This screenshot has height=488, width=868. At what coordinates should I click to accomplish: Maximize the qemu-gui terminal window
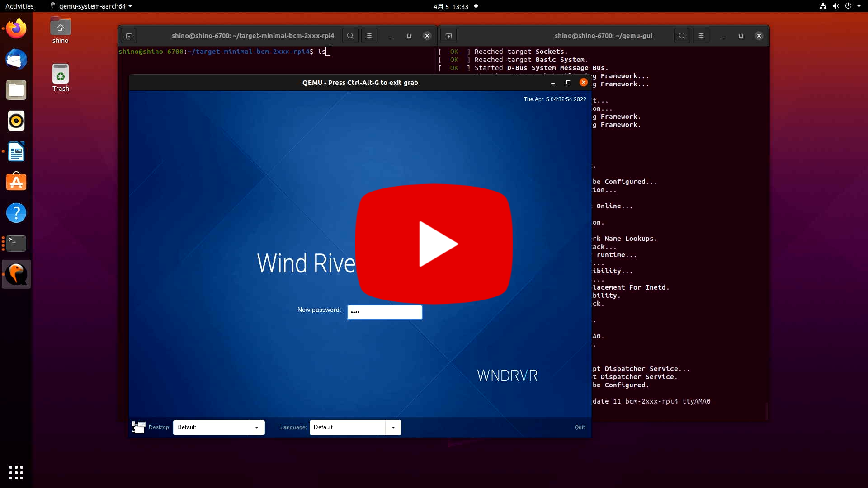(x=741, y=36)
